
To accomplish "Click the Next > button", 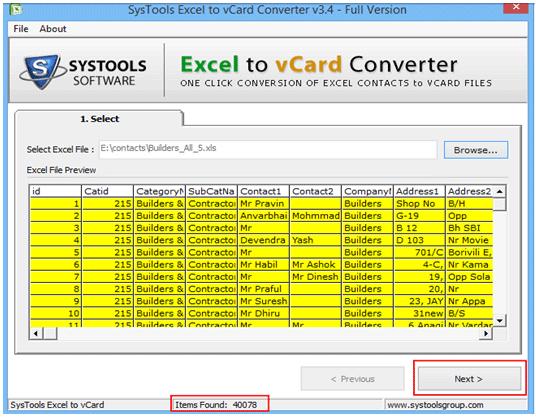I will click(470, 379).
